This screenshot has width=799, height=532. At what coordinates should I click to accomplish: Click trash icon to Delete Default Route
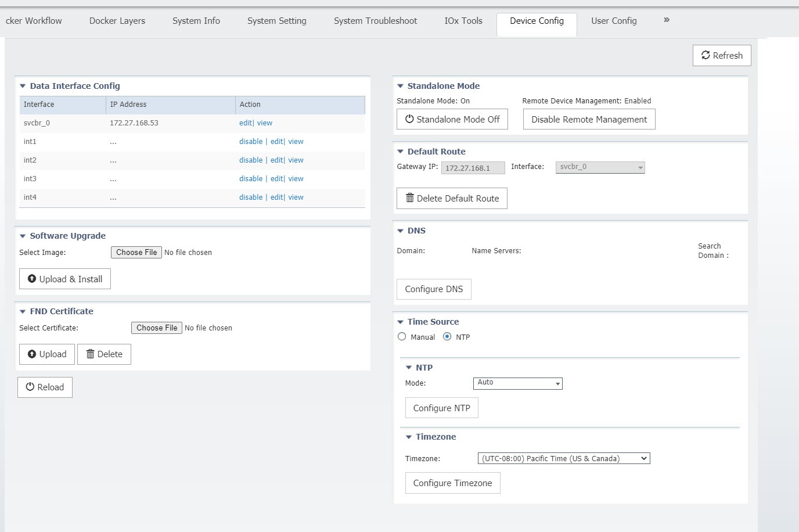(x=409, y=198)
